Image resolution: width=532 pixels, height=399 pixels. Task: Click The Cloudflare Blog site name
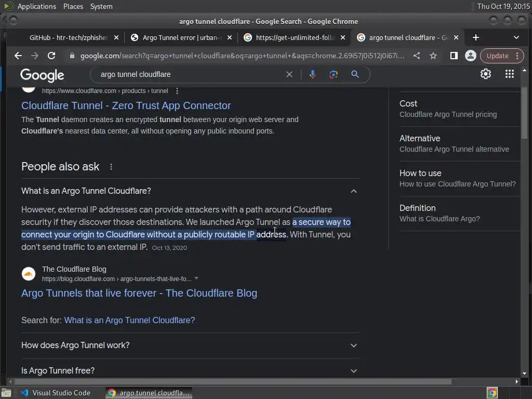point(74,269)
